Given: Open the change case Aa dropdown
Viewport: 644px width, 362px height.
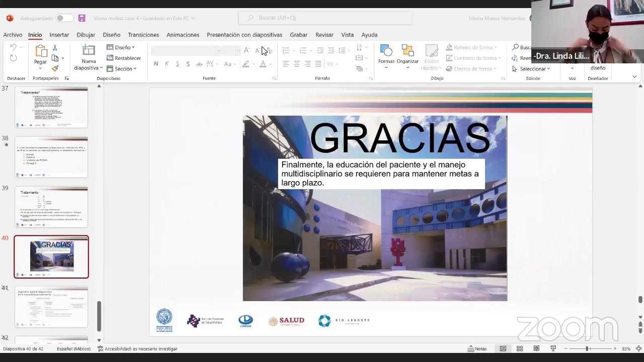Looking at the screenshot, I should tap(229, 64).
